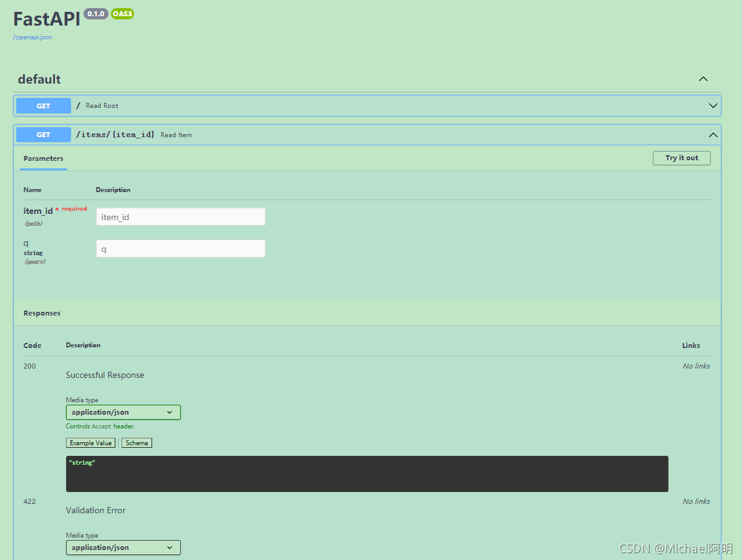This screenshot has width=742, height=560.
Task: Click the GET badge for Read Root
Action: pos(44,105)
